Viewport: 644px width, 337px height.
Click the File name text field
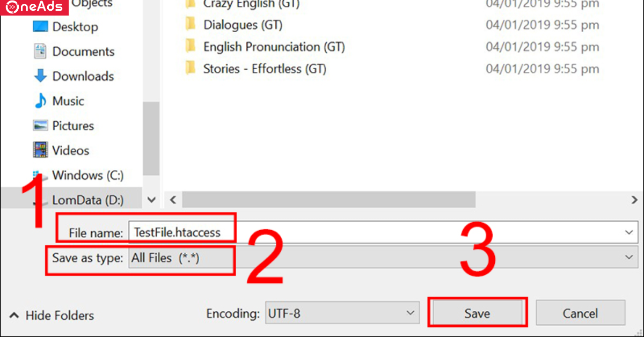click(376, 232)
